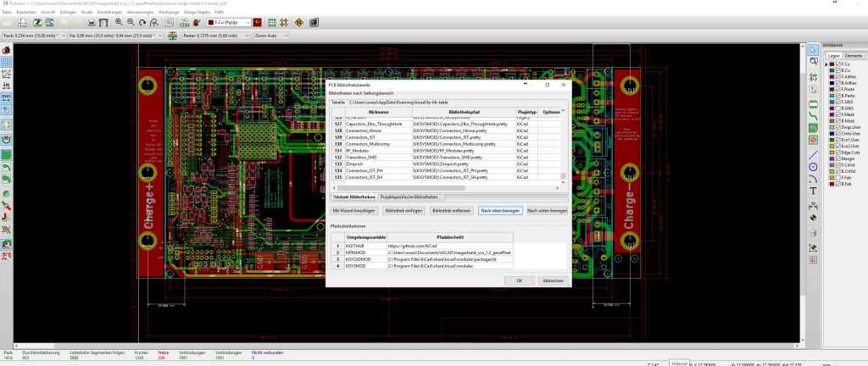The height and width of the screenshot is (366, 868).
Task: Click the Bibliothek einfügen button
Action: [404, 211]
